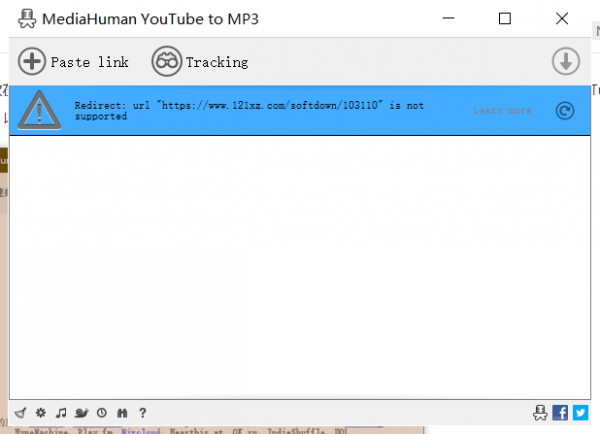Viewport: 600px width, 434px height.
Task: Minimize the MediaHuman window
Action: (x=448, y=18)
